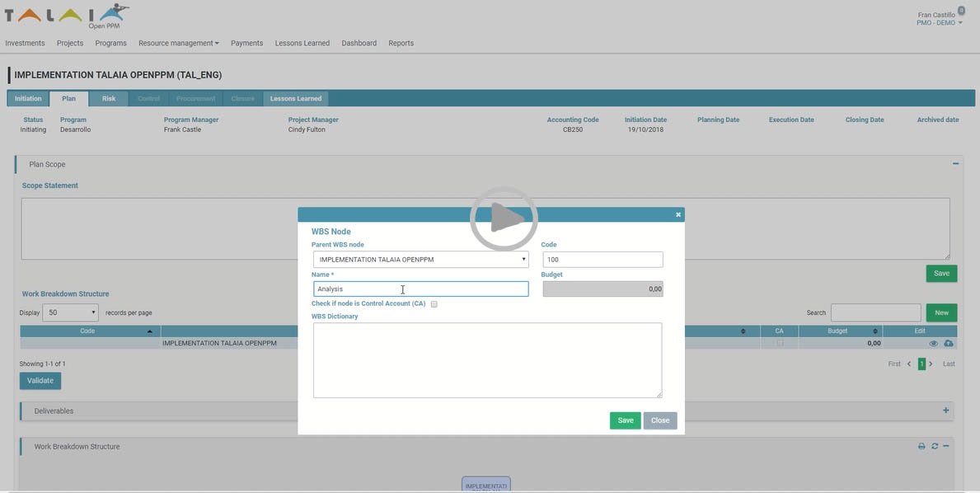Image resolution: width=980 pixels, height=493 pixels.
Task: Collapse the Plan Scope panel
Action: [955, 164]
